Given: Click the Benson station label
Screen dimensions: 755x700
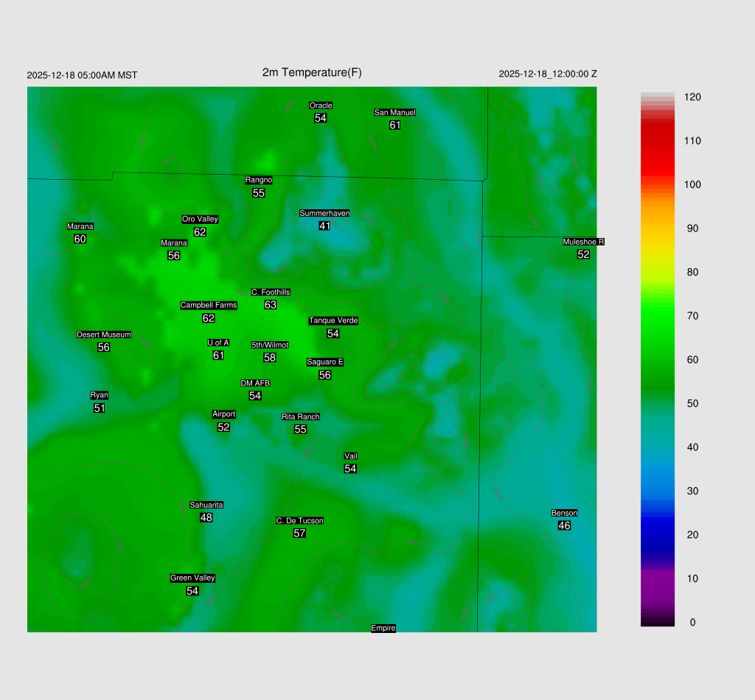Looking at the screenshot, I should click(x=564, y=513).
